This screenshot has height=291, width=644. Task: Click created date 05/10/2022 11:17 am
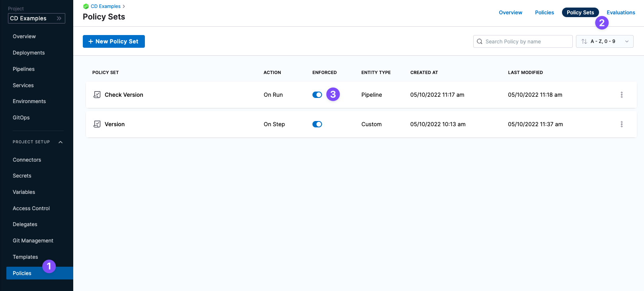click(x=437, y=95)
